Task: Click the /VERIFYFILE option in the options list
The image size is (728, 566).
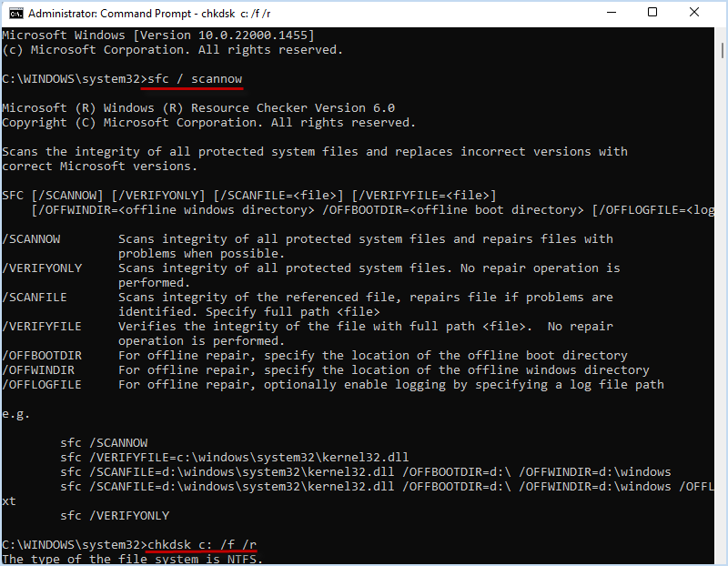Action: [x=42, y=327]
